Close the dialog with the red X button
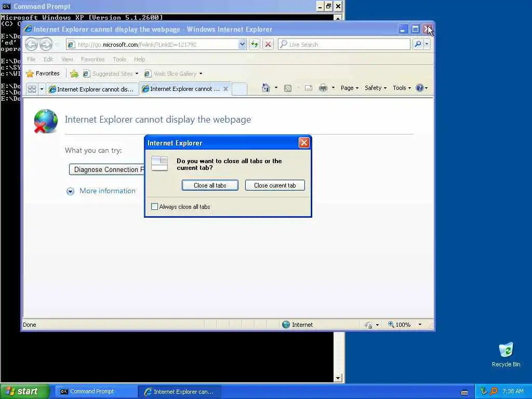This screenshot has height=399, width=532. (x=304, y=142)
